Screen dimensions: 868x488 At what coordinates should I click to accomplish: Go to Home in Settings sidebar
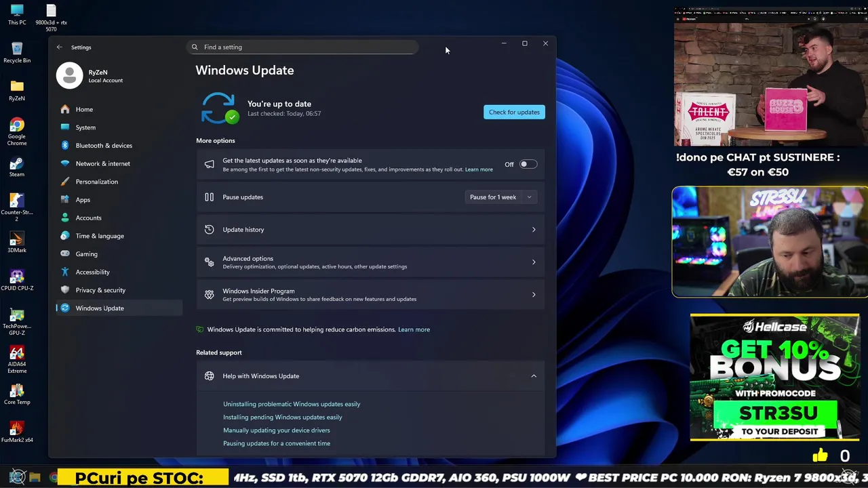coord(119,109)
